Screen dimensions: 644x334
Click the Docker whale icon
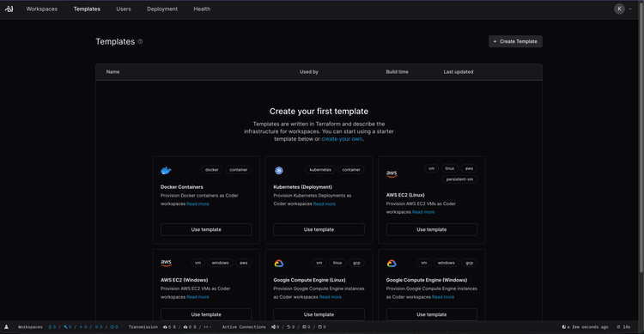(x=166, y=170)
